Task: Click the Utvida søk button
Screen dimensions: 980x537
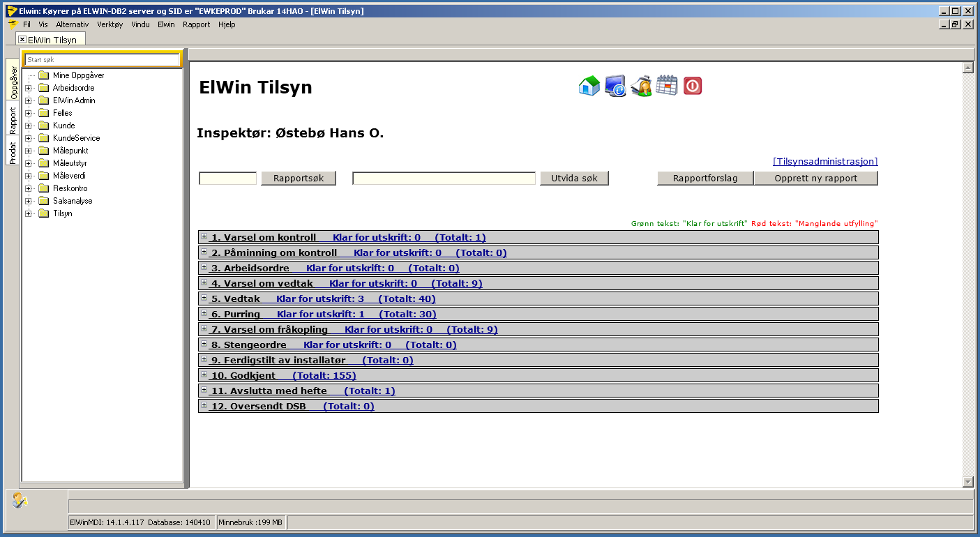Action: (x=574, y=179)
